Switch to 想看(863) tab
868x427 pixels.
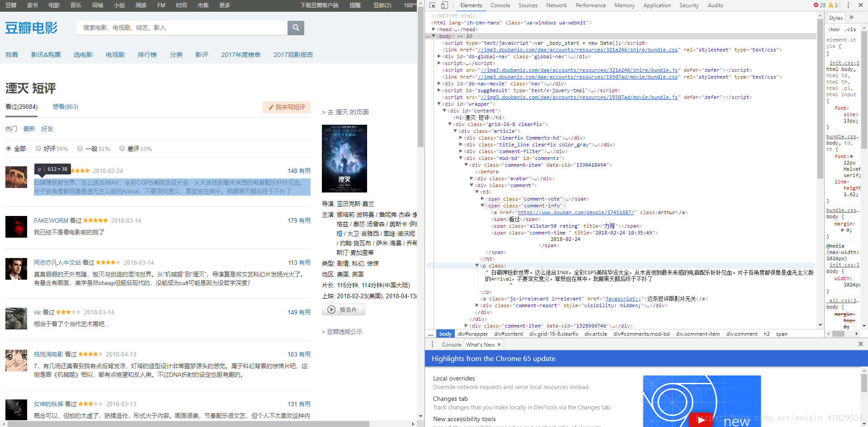[x=66, y=107]
